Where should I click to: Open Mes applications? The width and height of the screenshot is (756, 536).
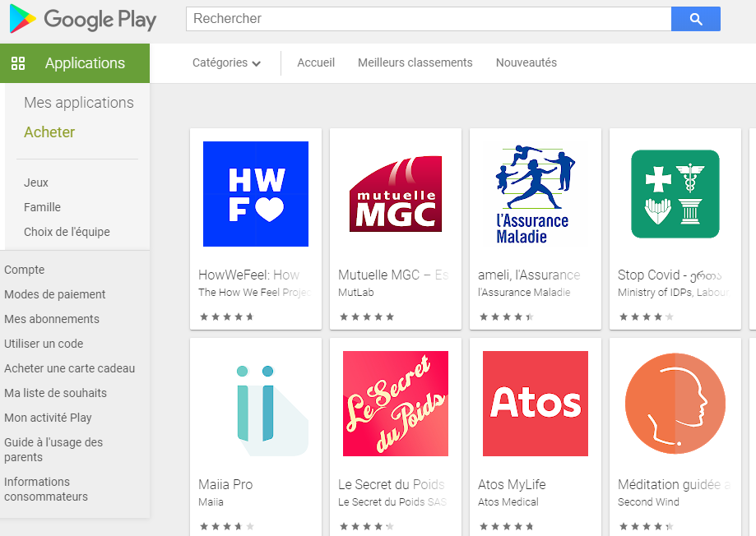(x=79, y=103)
